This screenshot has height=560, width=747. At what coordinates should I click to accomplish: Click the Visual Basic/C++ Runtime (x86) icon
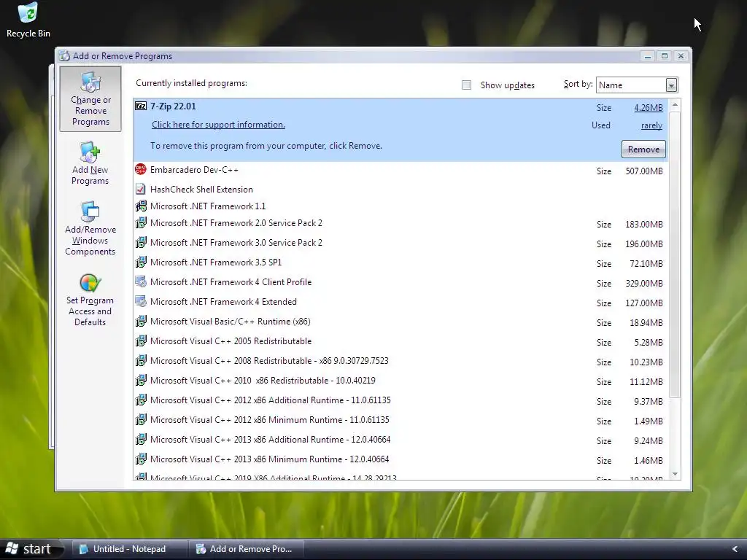[141, 321]
